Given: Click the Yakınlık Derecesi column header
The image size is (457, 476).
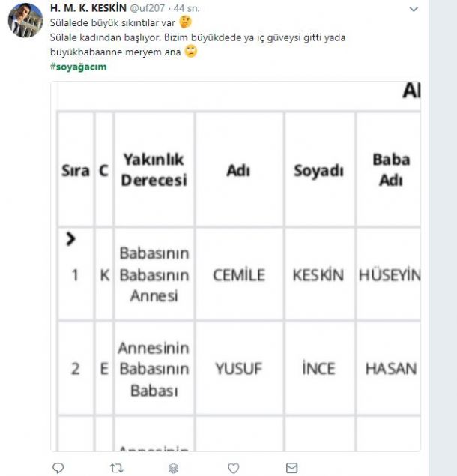Looking at the screenshot, I should pos(154,170).
